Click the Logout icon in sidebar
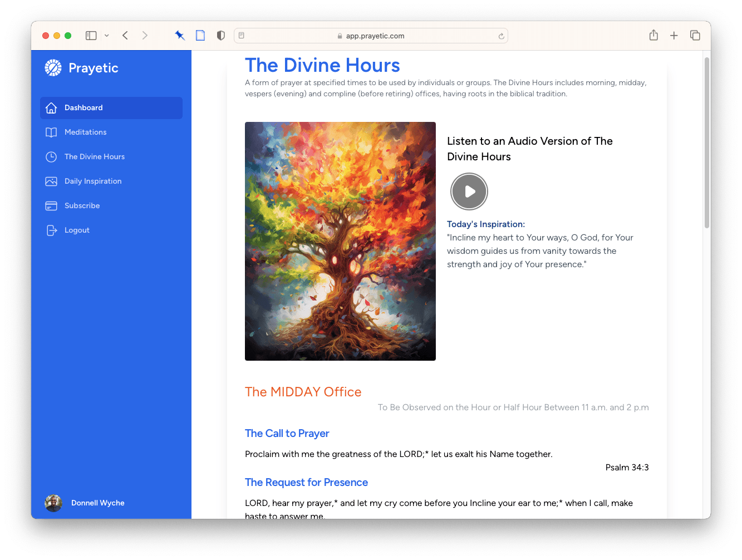Image resolution: width=742 pixels, height=560 pixels. (x=51, y=230)
